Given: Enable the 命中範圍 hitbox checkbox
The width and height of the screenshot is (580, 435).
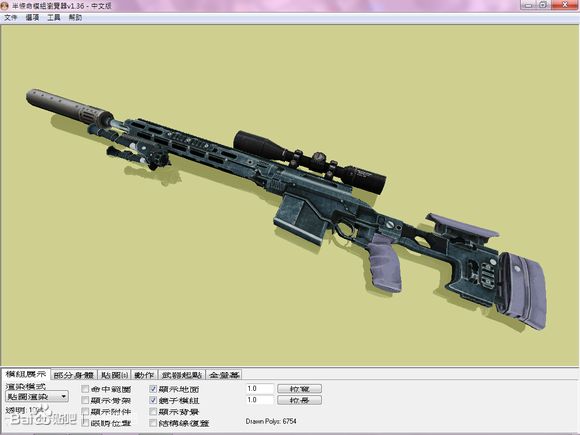Looking at the screenshot, I should [x=85, y=389].
